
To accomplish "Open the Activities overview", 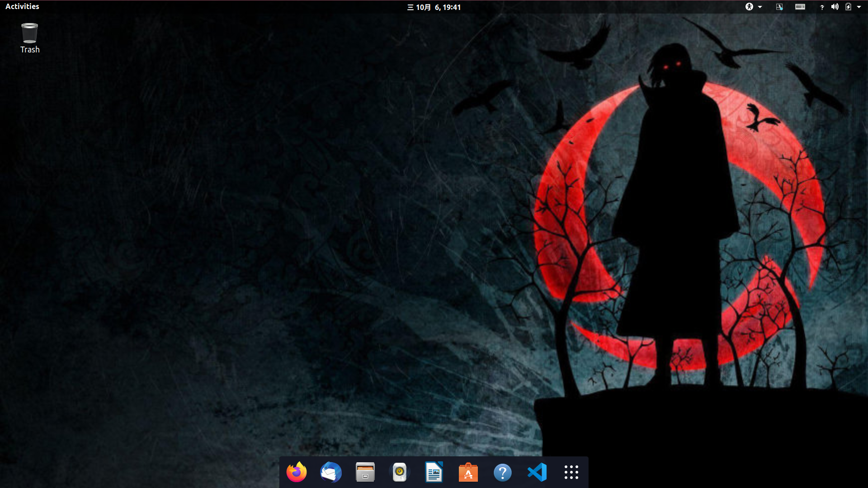I will (22, 6).
